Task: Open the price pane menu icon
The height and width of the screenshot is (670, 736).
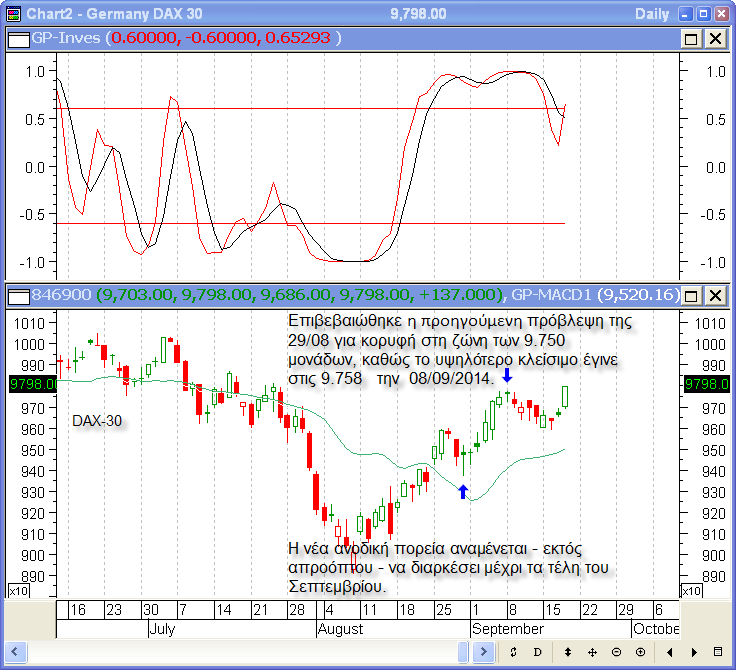Action: (18, 295)
